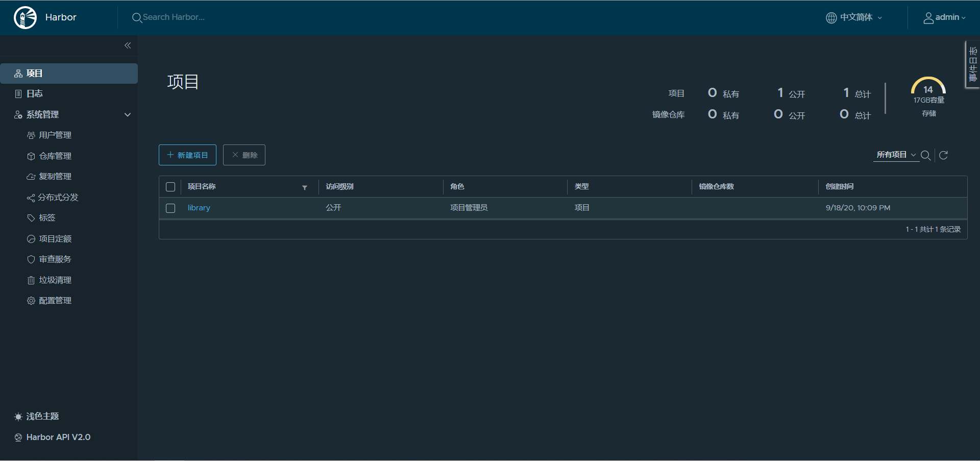Click the 项目管理员 role cell
This screenshot has width=980, height=461.
pyautogui.click(x=469, y=208)
